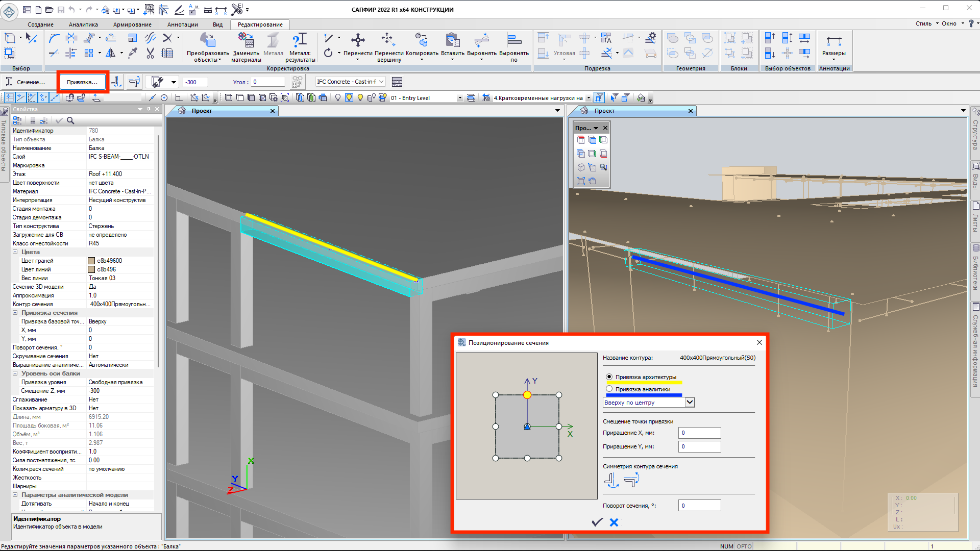Click the Привязка... button

point(82,82)
